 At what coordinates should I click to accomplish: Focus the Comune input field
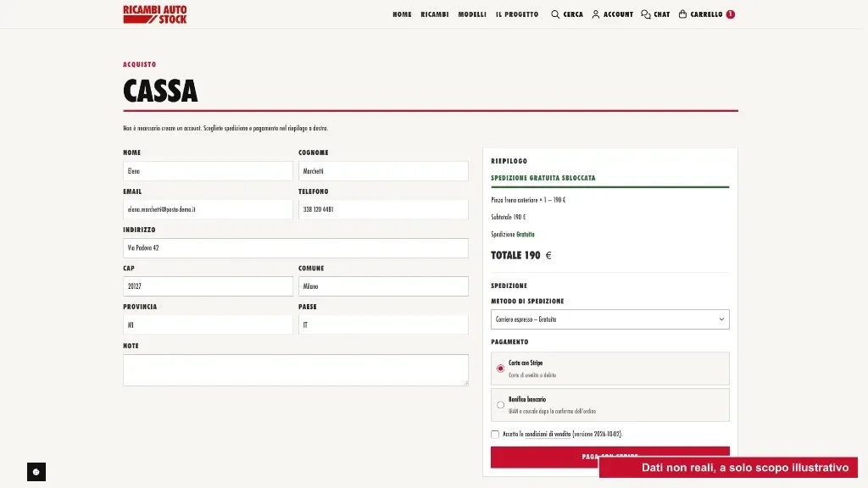tap(383, 286)
